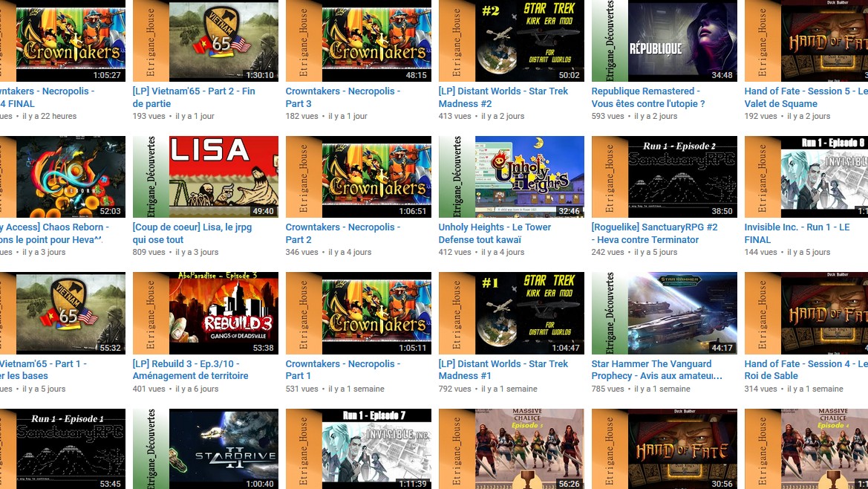Viewport: 868px width, 489px height.
Task: Open the Necropolis '4 FINAL' title link
Action: click(x=47, y=97)
